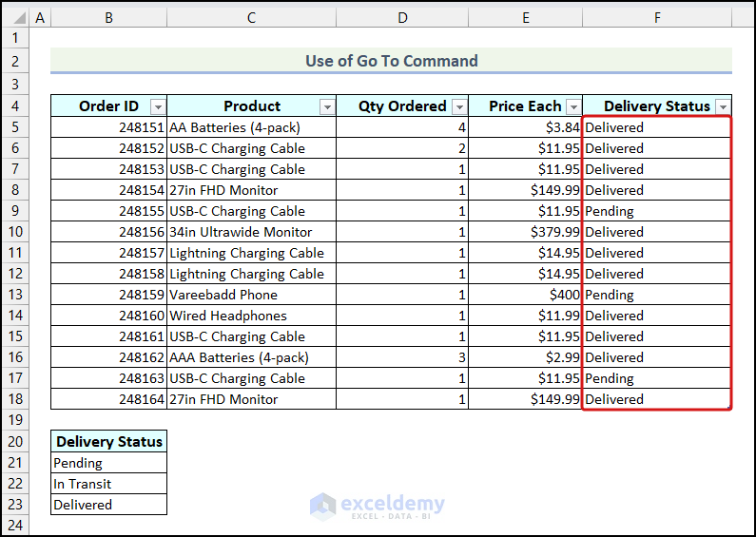Open the Product filter dropdown
Screen dimensions: 756x537
[327, 106]
